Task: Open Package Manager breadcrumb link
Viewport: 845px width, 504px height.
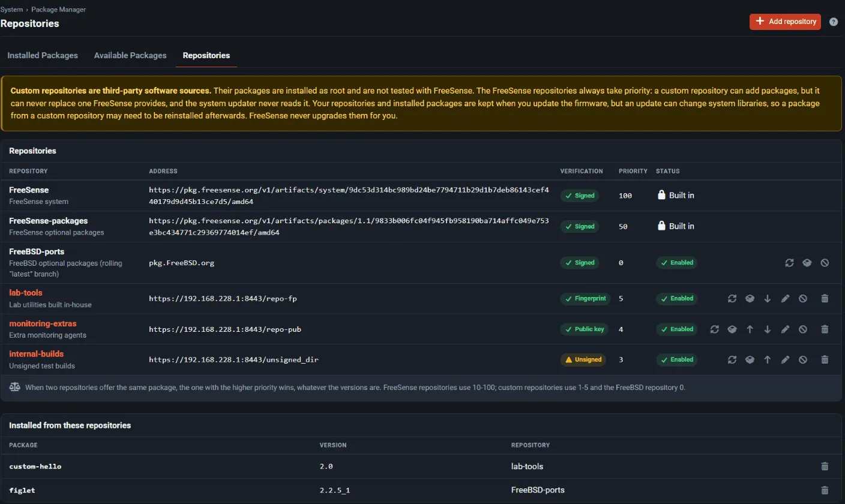Action: pos(58,10)
